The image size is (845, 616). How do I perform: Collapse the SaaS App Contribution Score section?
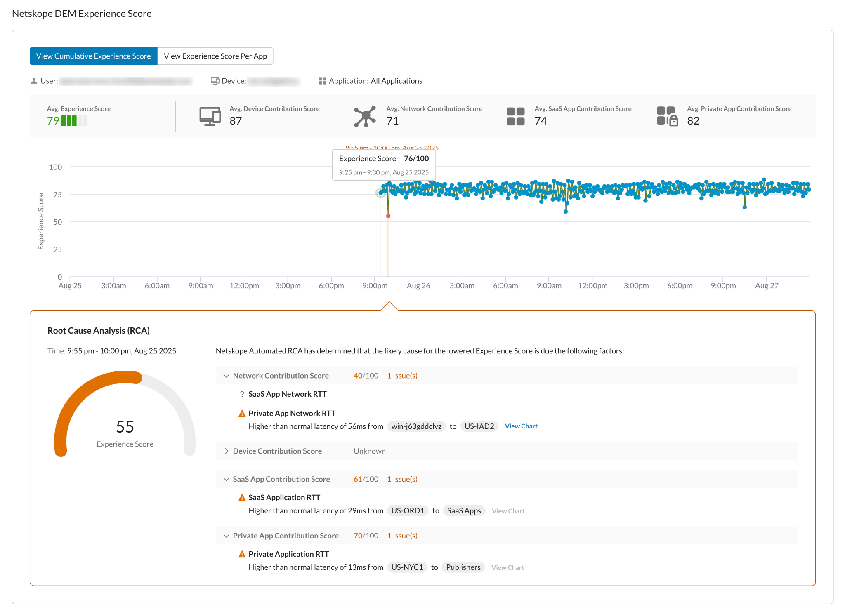point(226,479)
